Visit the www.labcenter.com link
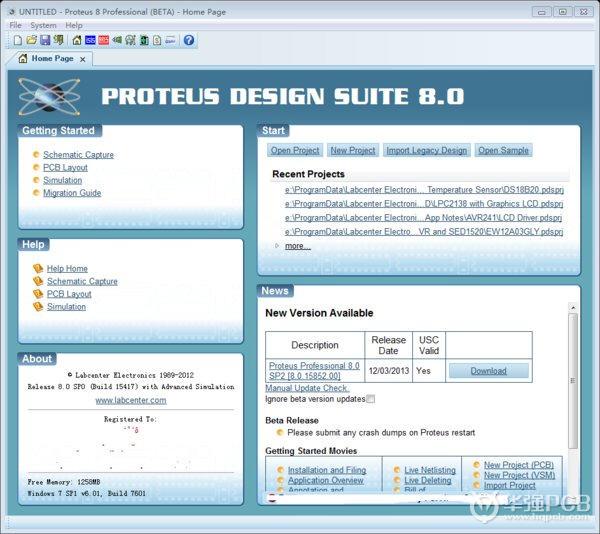The height and width of the screenshot is (534, 600). [x=131, y=400]
